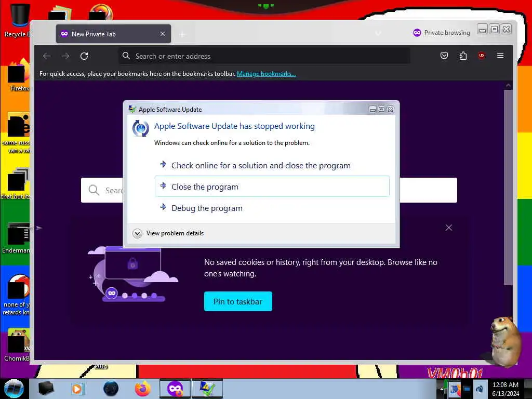Open the Firefox hamburger menu
Screen dimensions: 532x399
click(x=500, y=55)
